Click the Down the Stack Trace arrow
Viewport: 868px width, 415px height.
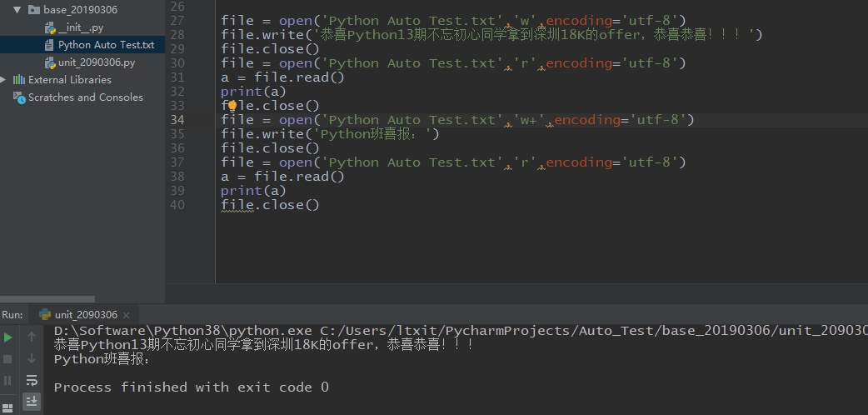click(32, 358)
